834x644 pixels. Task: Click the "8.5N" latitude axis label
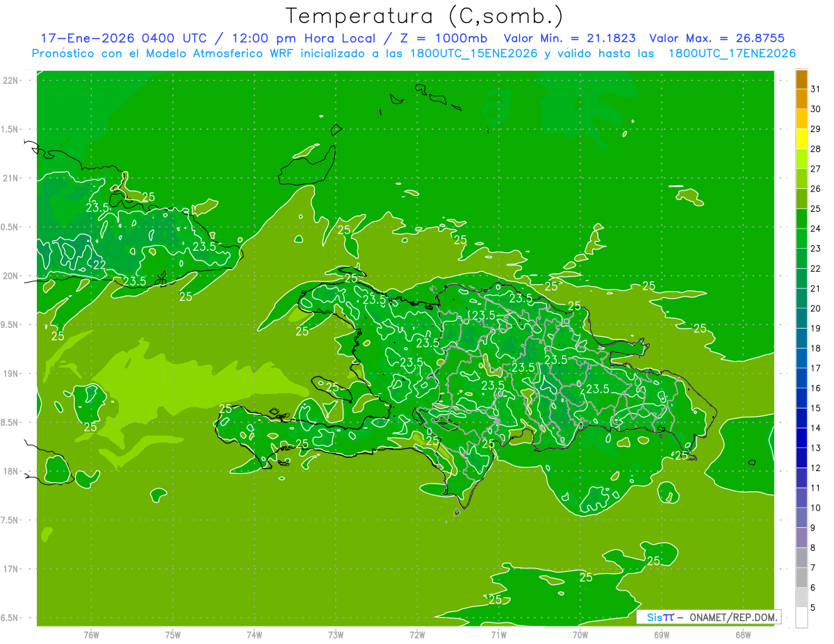[x=10, y=423]
